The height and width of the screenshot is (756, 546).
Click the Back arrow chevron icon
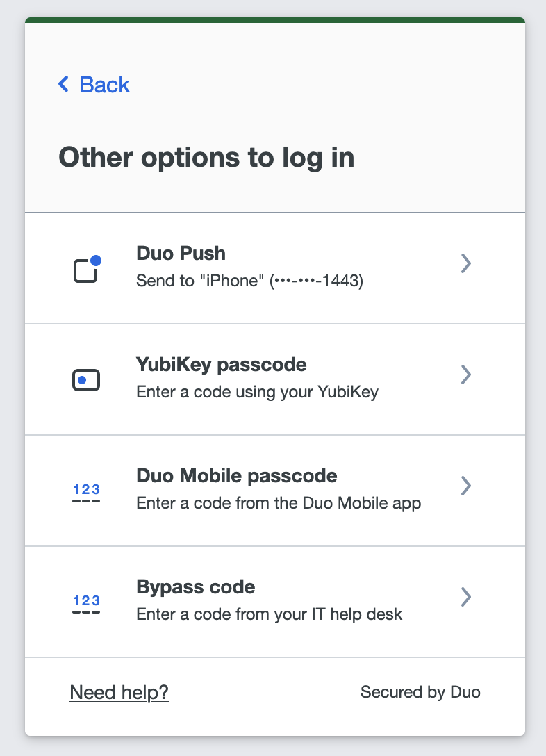coord(64,85)
